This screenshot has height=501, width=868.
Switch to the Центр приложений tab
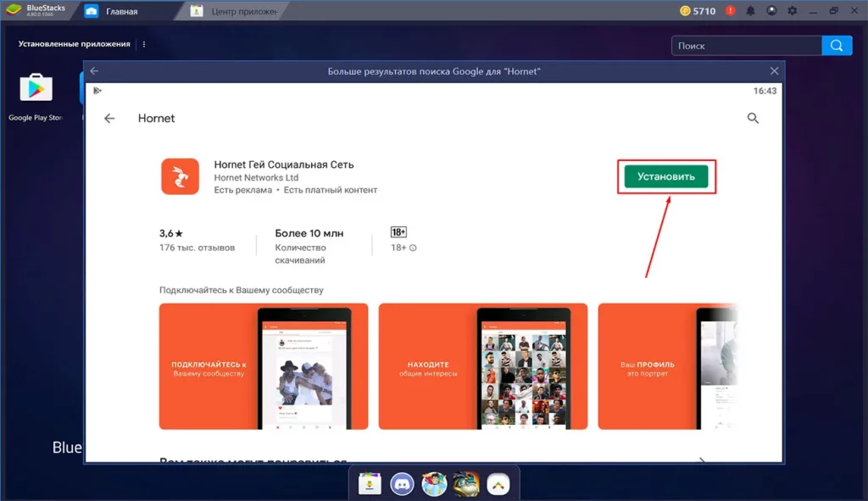pos(236,11)
